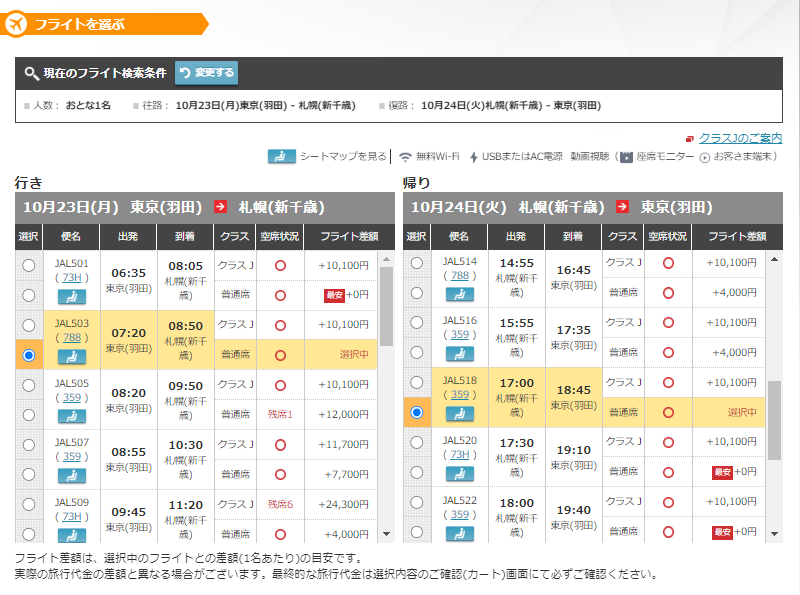
Task: Select JAL516 普通席 radio button
Action: [417, 353]
